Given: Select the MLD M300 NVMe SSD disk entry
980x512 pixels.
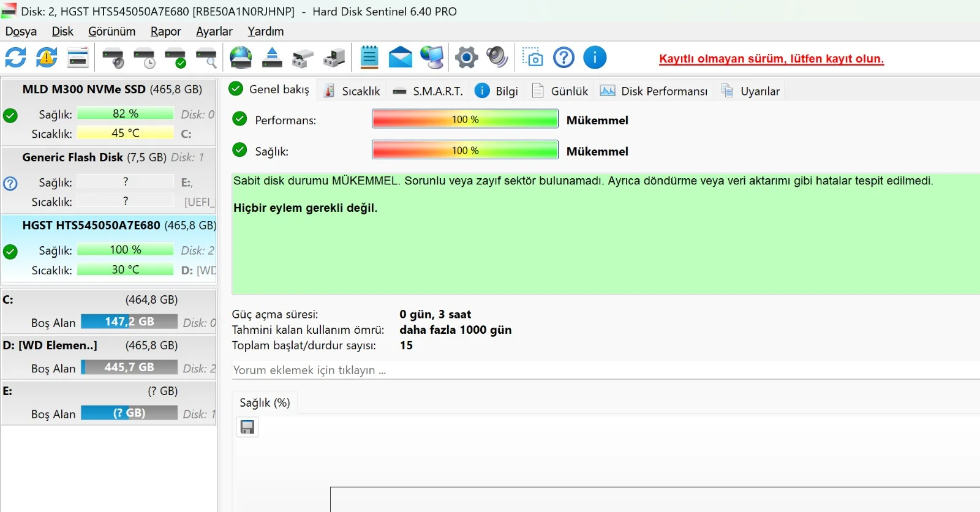Looking at the screenshot, I should (x=109, y=111).
